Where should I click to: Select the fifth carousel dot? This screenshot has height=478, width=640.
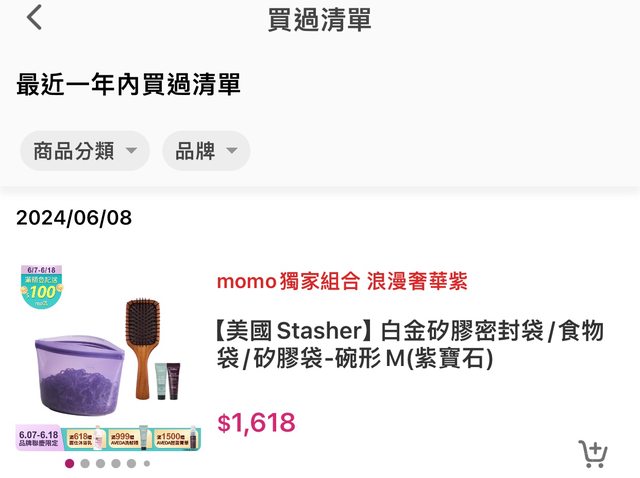coord(131,463)
